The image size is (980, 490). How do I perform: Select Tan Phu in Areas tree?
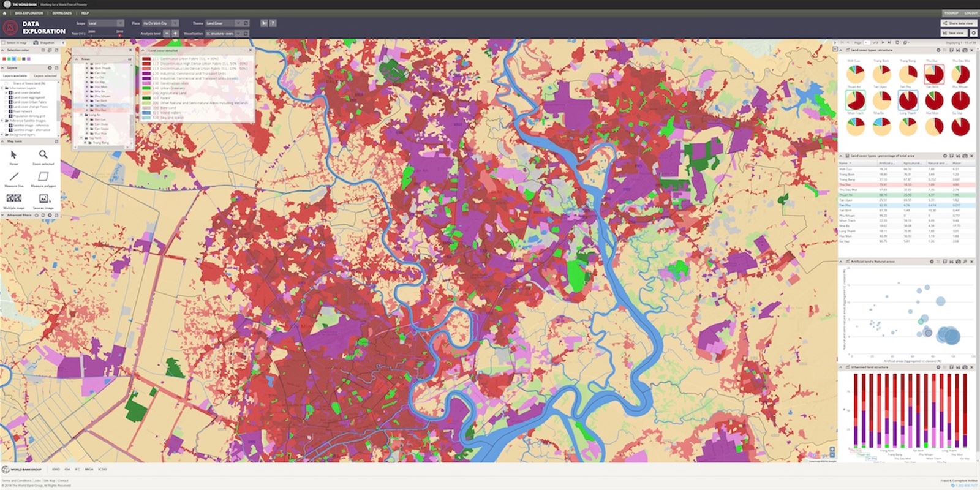point(101,105)
